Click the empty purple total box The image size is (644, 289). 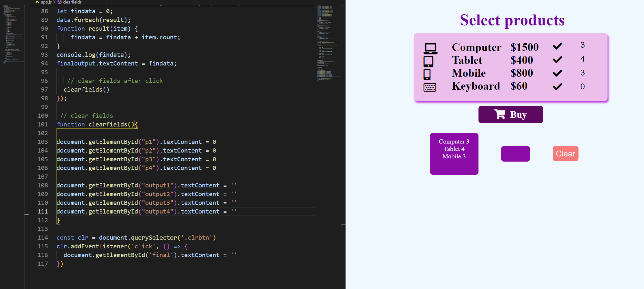click(x=516, y=154)
